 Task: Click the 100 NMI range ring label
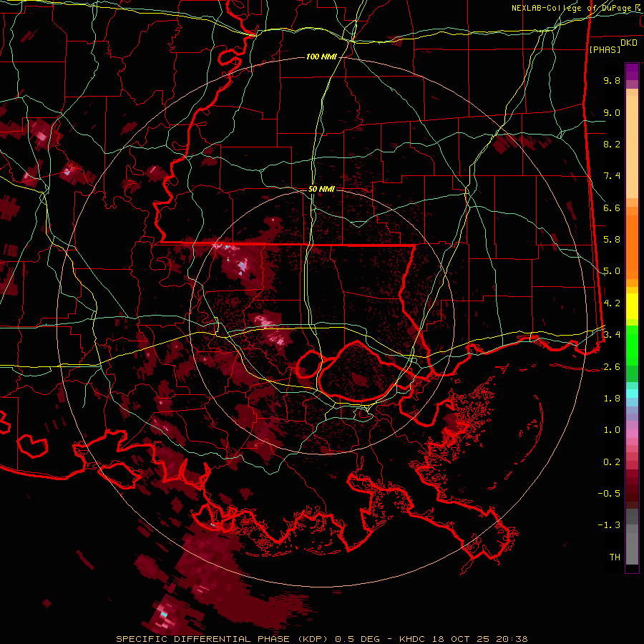click(x=321, y=57)
